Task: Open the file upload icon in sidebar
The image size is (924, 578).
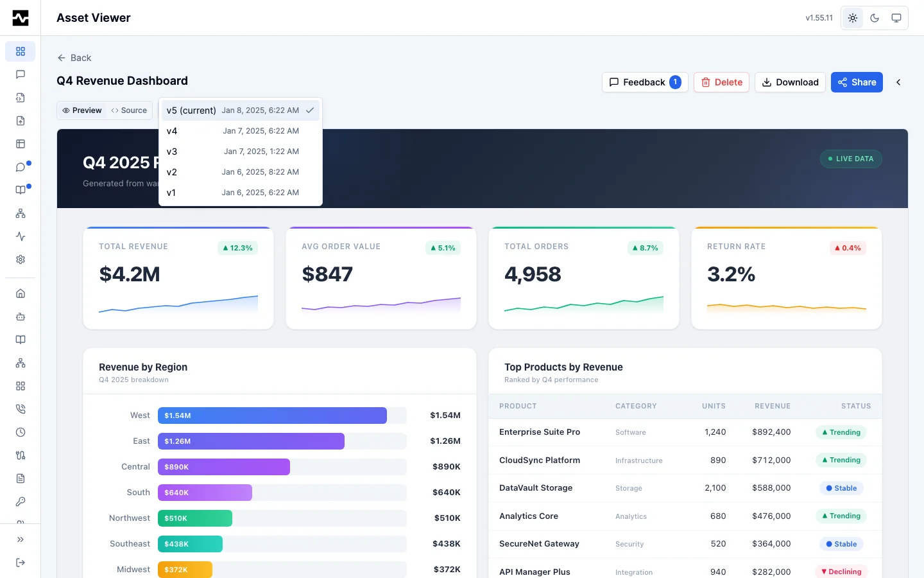Action: (x=21, y=121)
